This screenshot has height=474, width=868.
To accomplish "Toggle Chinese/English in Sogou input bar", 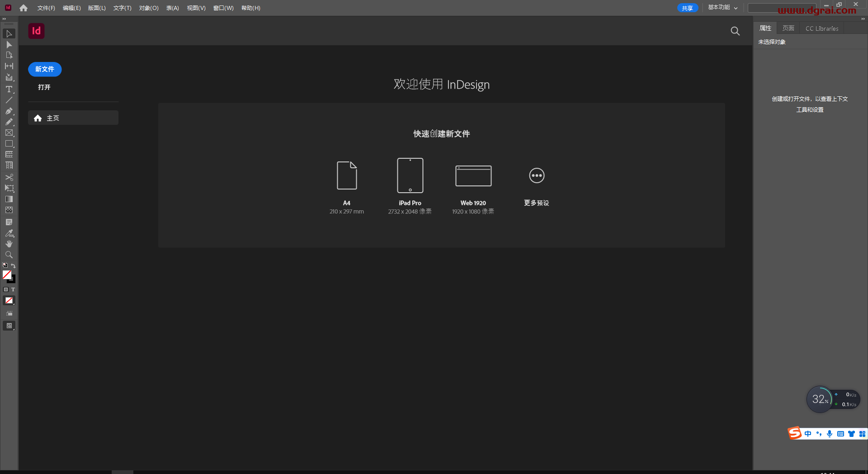I will pyautogui.click(x=808, y=433).
